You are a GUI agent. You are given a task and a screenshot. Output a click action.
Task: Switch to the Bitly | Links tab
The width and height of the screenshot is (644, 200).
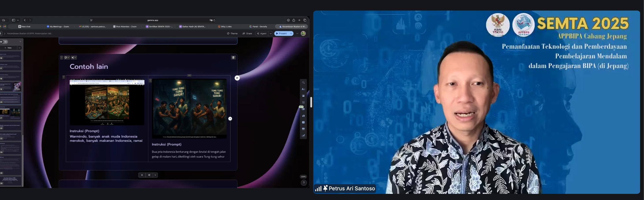click(225, 26)
